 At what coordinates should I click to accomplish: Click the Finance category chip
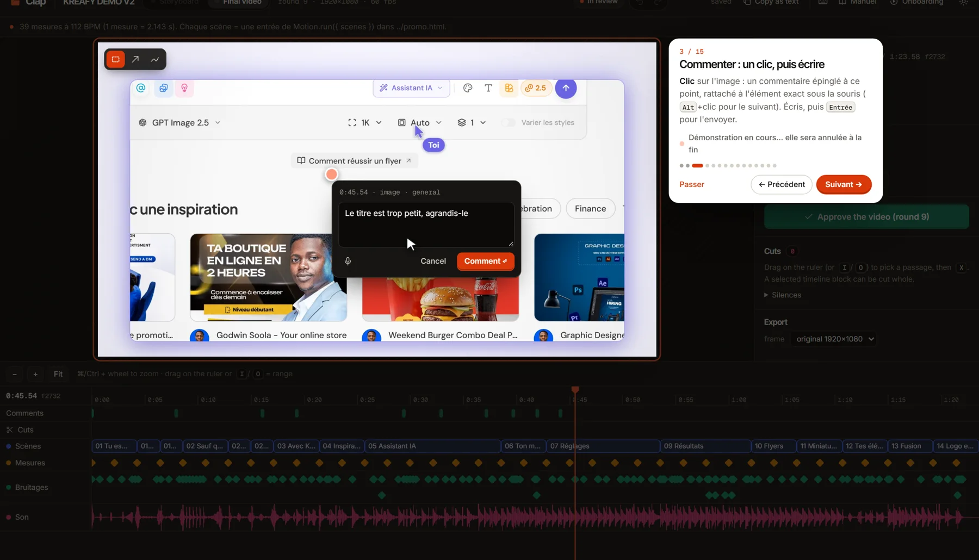(x=590, y=209)
